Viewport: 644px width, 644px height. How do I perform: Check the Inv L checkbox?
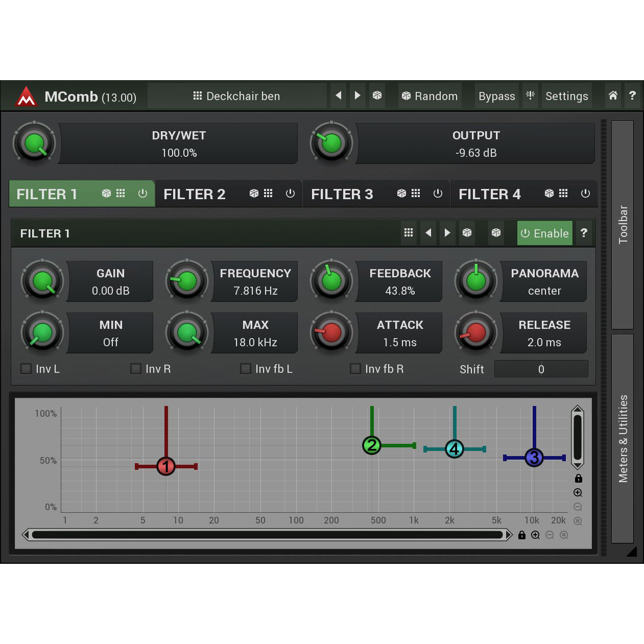coord(26,369)
